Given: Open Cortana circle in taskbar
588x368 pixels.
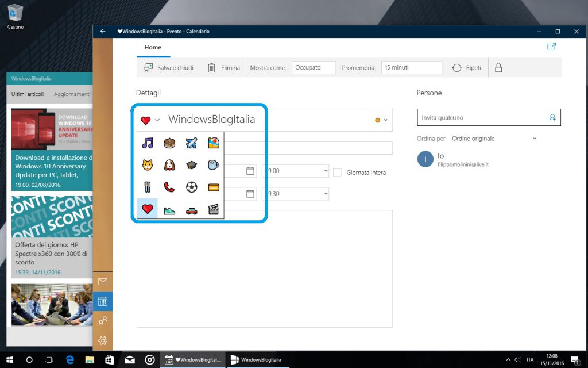Looking at the screenshot, I should coord(29,360).
